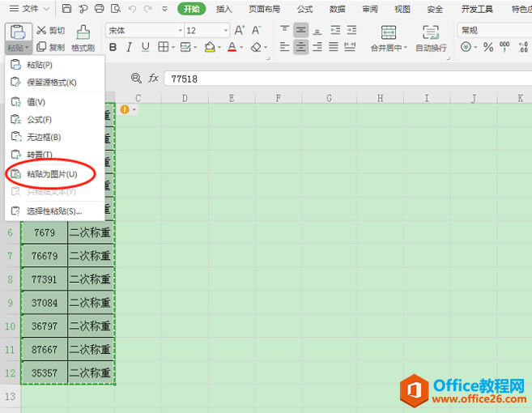Viewport: 532px width, 413px height.
Task: Click the decrease indent icon
Action: coord(335,30)
